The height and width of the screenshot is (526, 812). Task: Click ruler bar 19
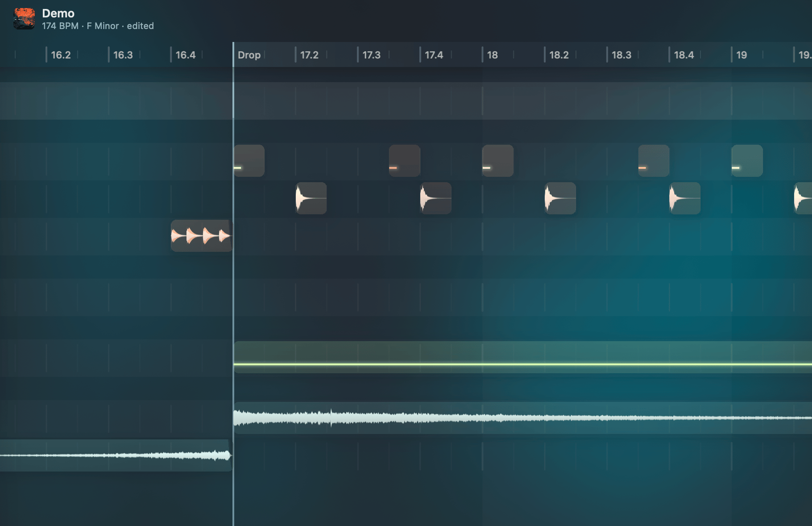pos(742,55)
